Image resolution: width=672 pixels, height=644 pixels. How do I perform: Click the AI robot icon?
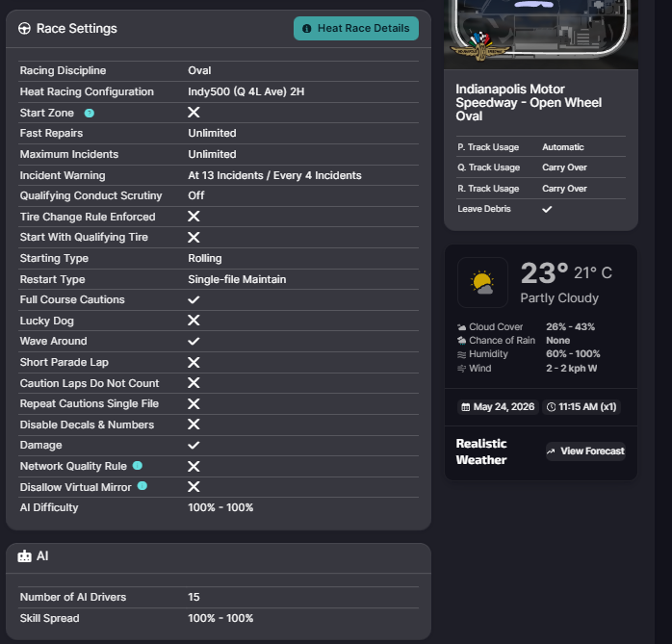pyautogui.click(x=24, y=556)
